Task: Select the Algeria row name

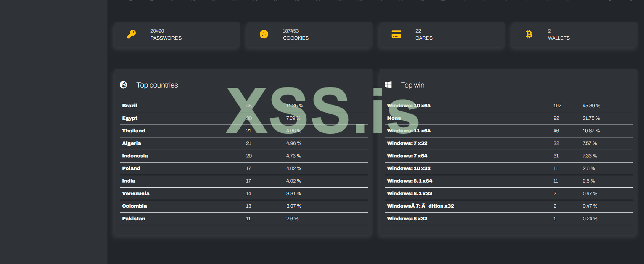Action: click(132, 143)
